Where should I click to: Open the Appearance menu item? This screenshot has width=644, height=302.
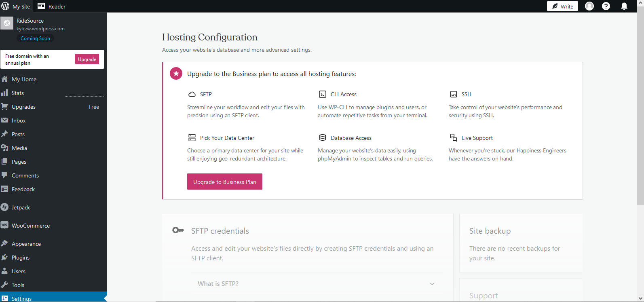tap(26, 244)
